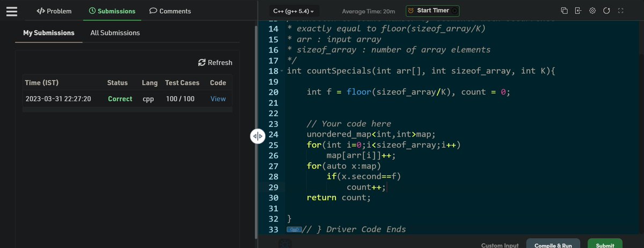The height and width of the screenshot is (248, 644).
Task: Click the panel splitter handle
Action: pos(258,136)
